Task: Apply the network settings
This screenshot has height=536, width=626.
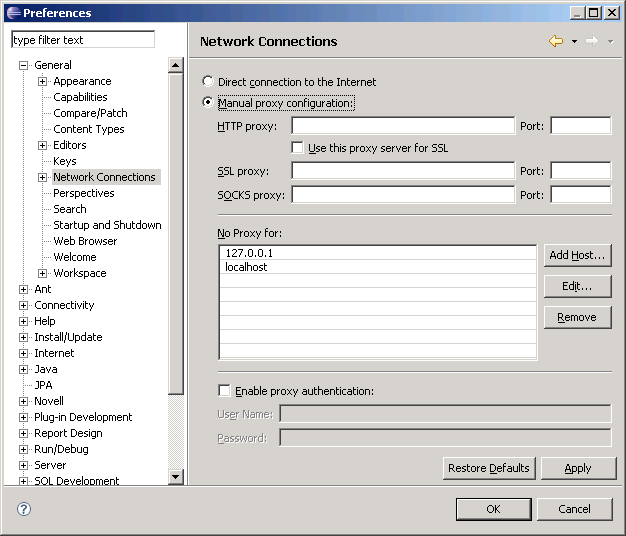Action: pyautogui.click(x=578, y=468)
